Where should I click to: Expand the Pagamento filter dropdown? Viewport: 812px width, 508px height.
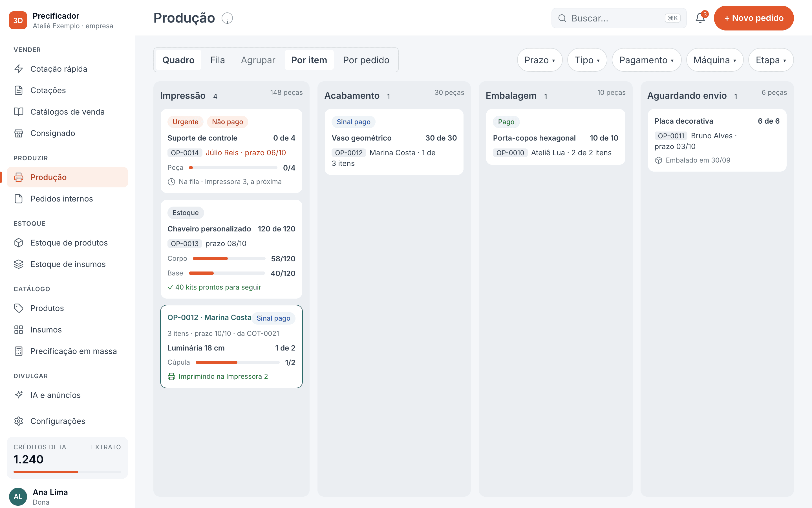(646, 60)
